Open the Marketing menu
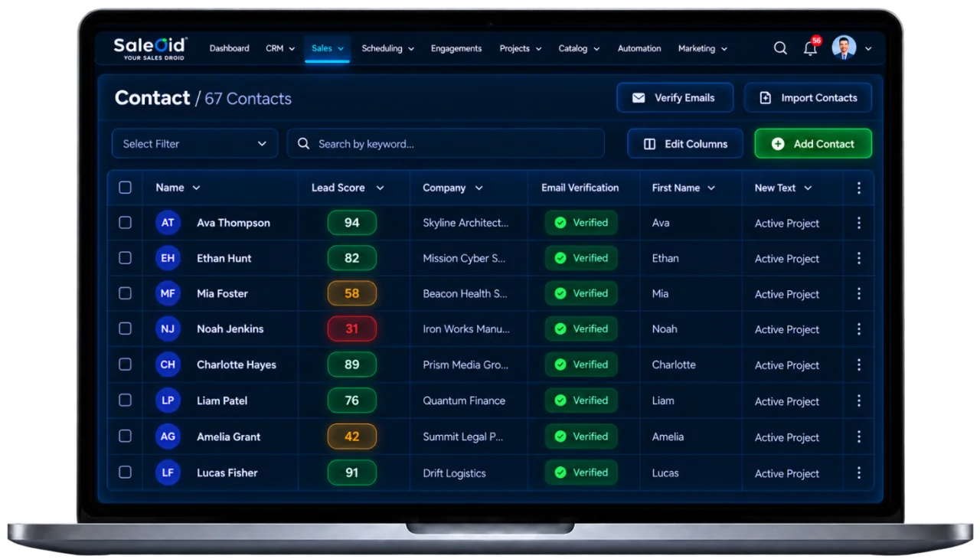The height and width of the screenshot is (559, 980). pos(703,48)
